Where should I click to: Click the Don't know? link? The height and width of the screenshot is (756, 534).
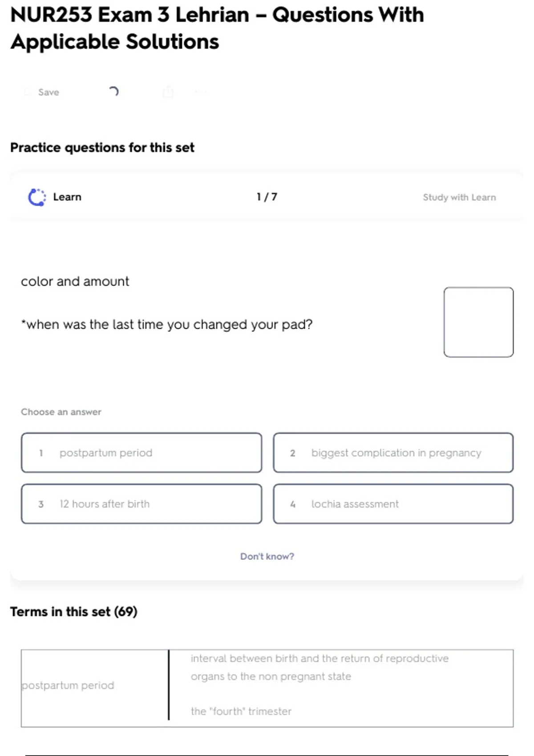(x=267, y=556)
